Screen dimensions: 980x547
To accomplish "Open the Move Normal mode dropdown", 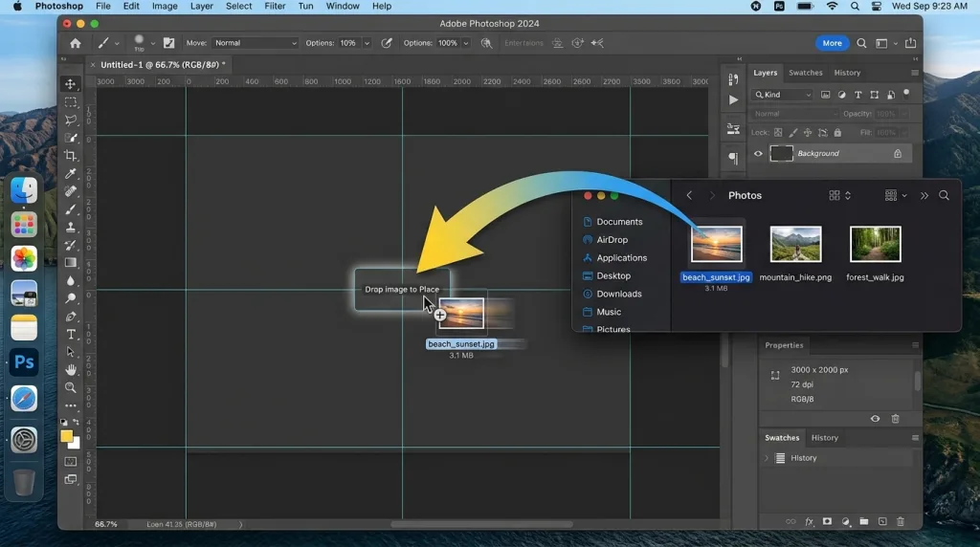I will point(255,43).
